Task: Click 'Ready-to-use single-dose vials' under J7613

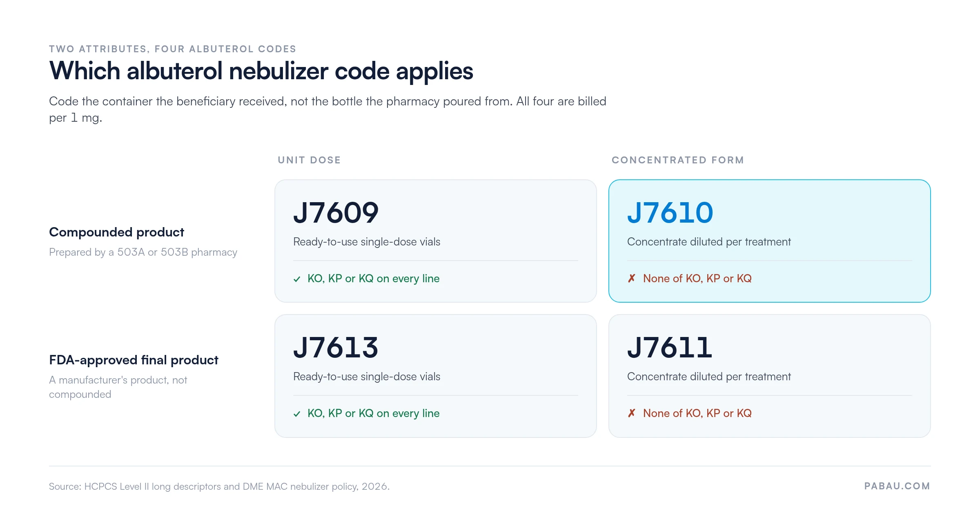Action: [x=367, y=377]
